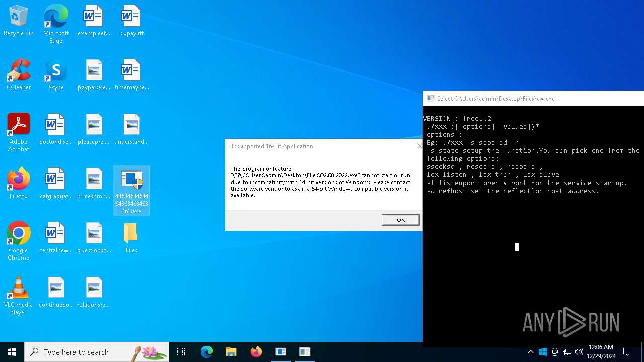The width and height of the screenshot is (644, 362).
Task: Close the Unsupported 16-Bit Application dialog
Action: coord(419,146)
